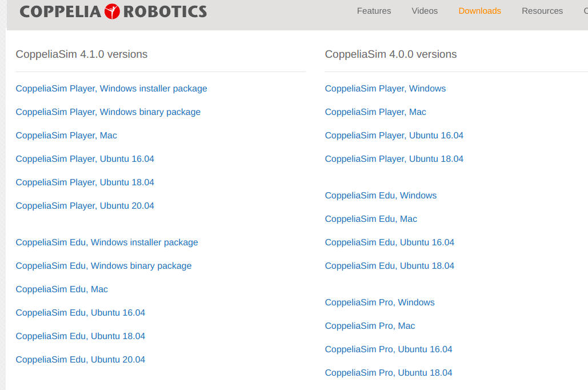Download CoppeliaSim Edu for Windows 4.0.0
Viewport: 588px width, 390px height.
[381, 196]
